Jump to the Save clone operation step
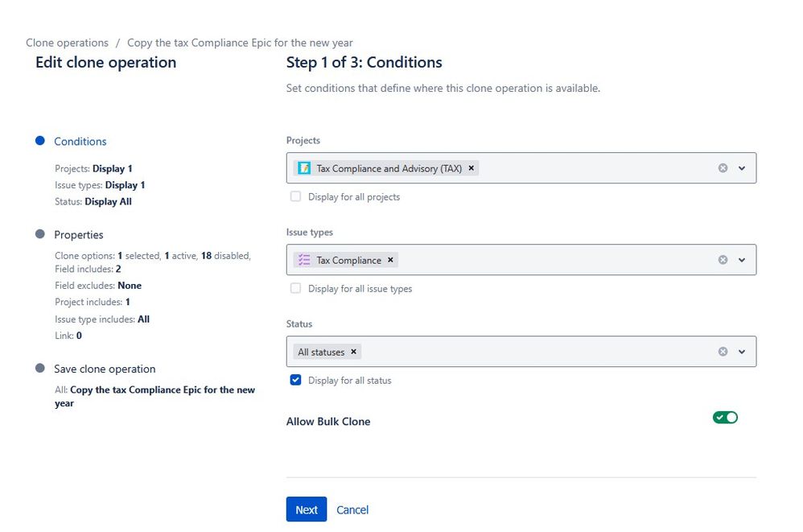Viewport: 803px width, 532px height. coord(105,369)
